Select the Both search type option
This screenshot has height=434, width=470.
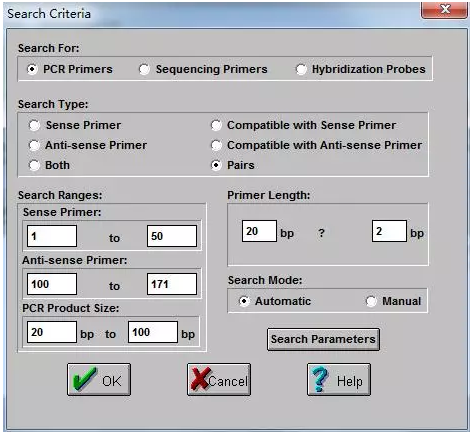(x=34, y=165)
